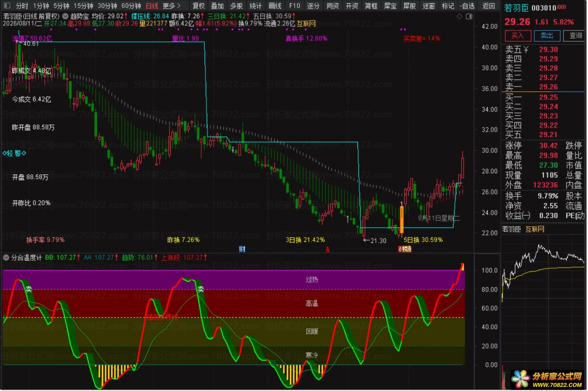The height and width of the screenshot is (391, 588).
Task: Activate the 画线 drawing tool
Action: click(x=275, y=6)
